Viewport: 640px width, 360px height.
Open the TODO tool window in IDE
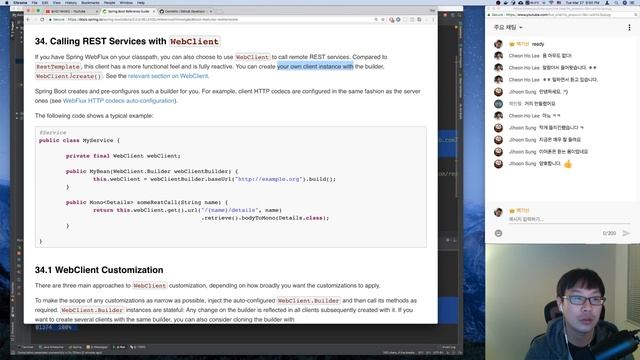pos(138,347)
